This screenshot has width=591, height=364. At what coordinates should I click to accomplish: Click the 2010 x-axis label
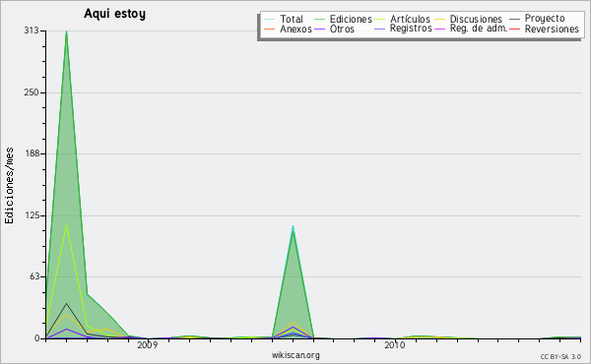(395, 345)
